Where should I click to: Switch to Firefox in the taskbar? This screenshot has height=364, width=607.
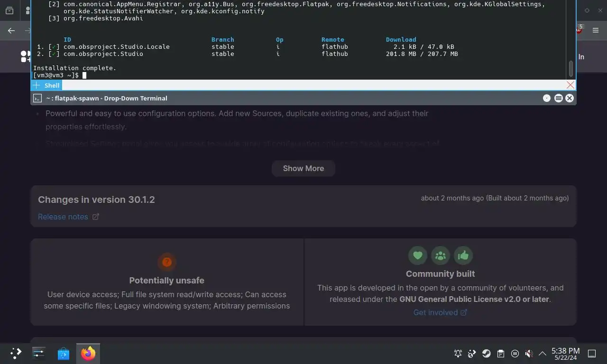coord(88,353)
